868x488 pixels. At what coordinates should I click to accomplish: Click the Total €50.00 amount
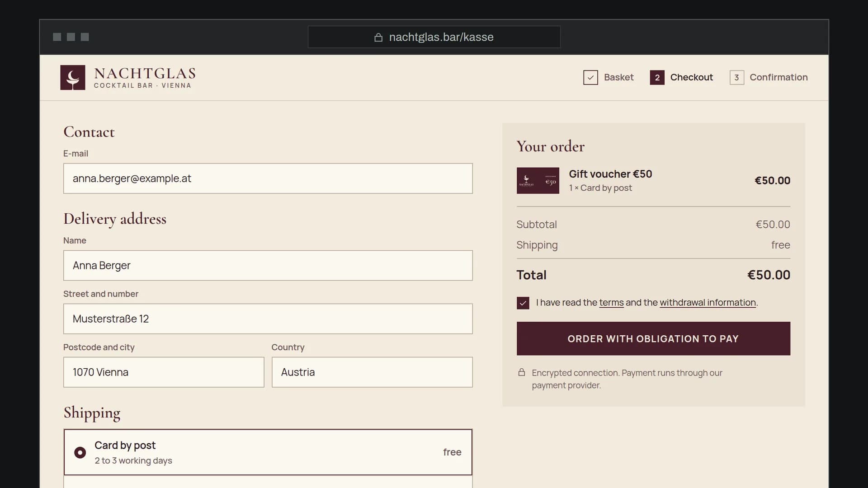coord(769,275)
